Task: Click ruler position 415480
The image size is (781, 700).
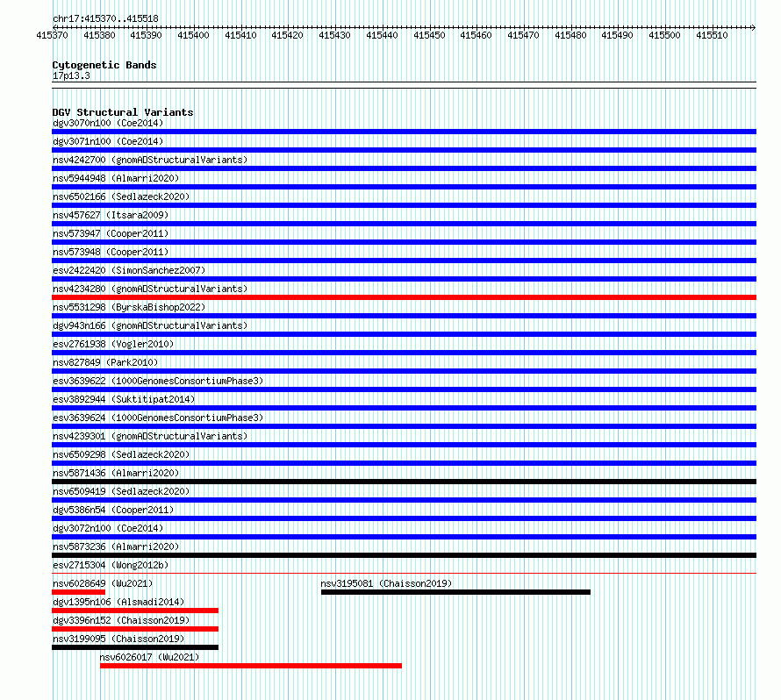Action: [570, 35]
